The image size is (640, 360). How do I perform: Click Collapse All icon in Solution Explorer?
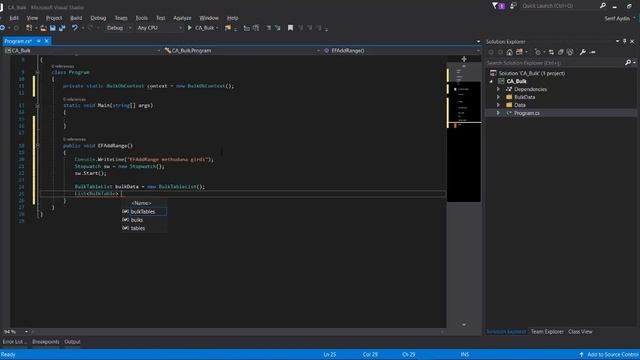(560, 52)
